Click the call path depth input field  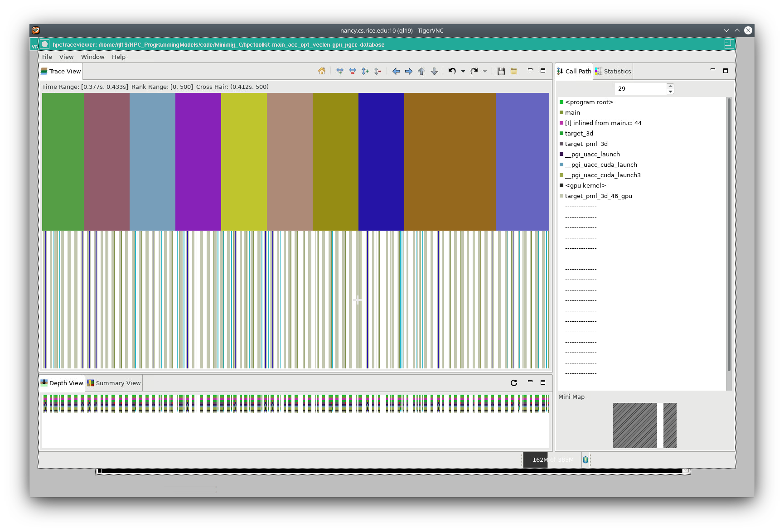640,89
